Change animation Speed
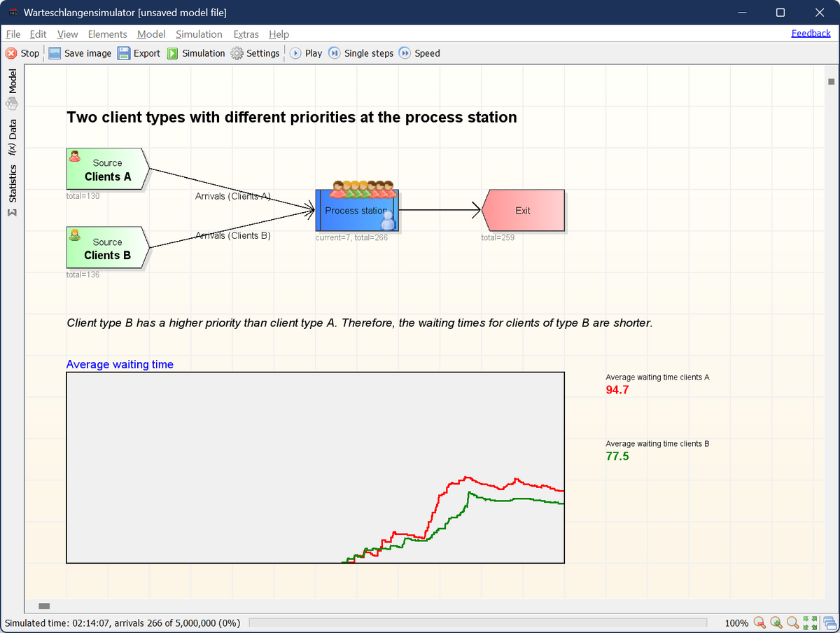The height and width of the screenshot is (633, 840). click(419, 53)
